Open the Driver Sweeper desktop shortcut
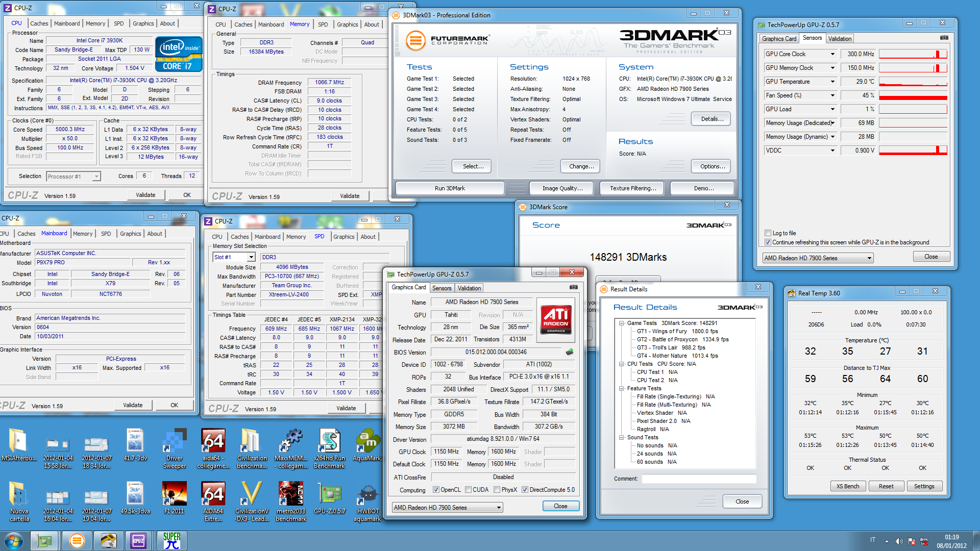Image resolution: width=980 pixels, height=551 pixels. [174, 448]
